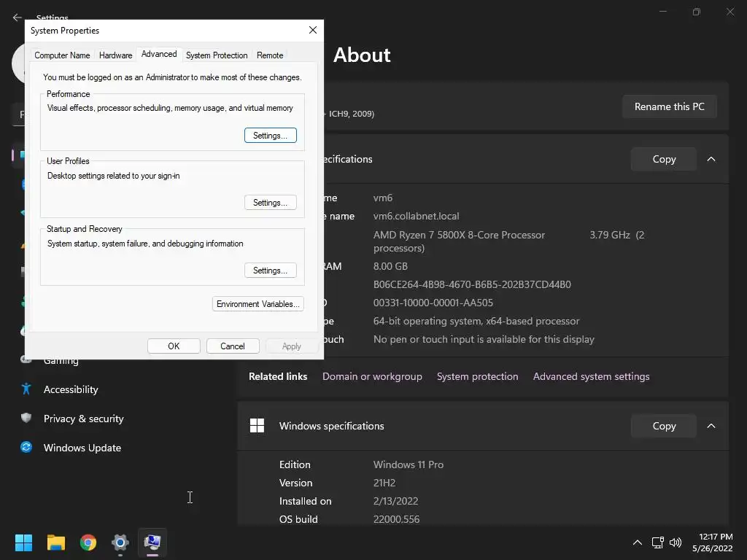Viewport: 747px width, 560px height.
Task: Open Windows Update settings
Action: click(x=82, y=447)
